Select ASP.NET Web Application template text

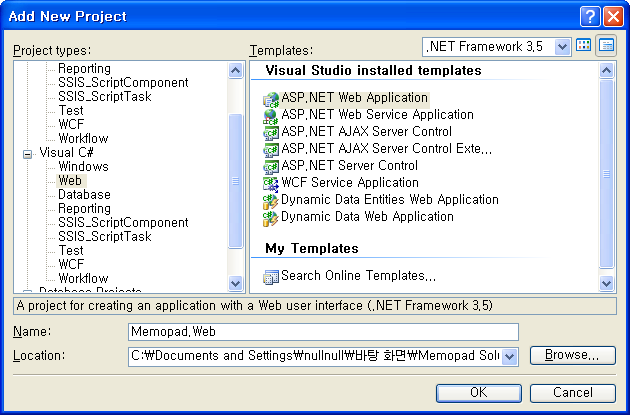(354, 98)
